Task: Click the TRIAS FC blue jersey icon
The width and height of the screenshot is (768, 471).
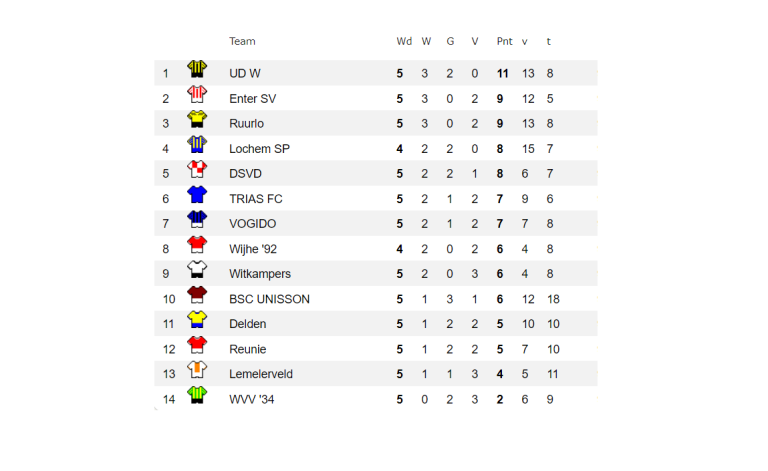Action: (x=197, y=195)
